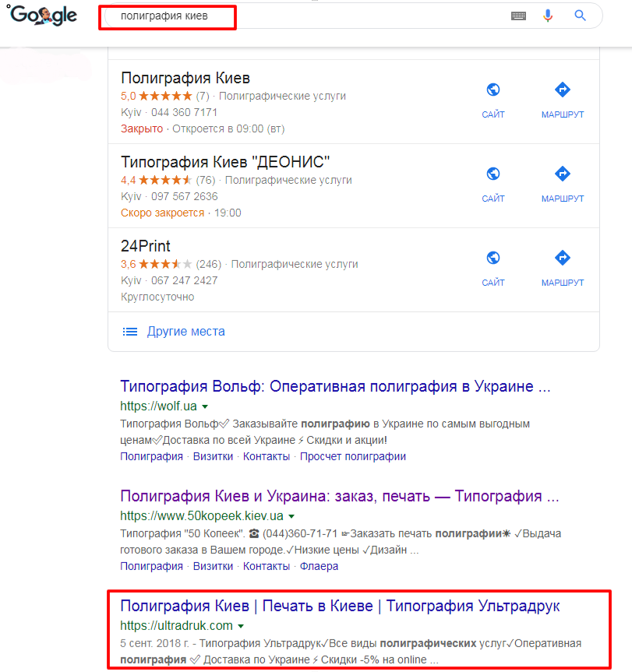Expand dropdown arrow next to ultradruk.com URL
The height and width of the screenshot is (672, 632).
(x=241, y=626)
